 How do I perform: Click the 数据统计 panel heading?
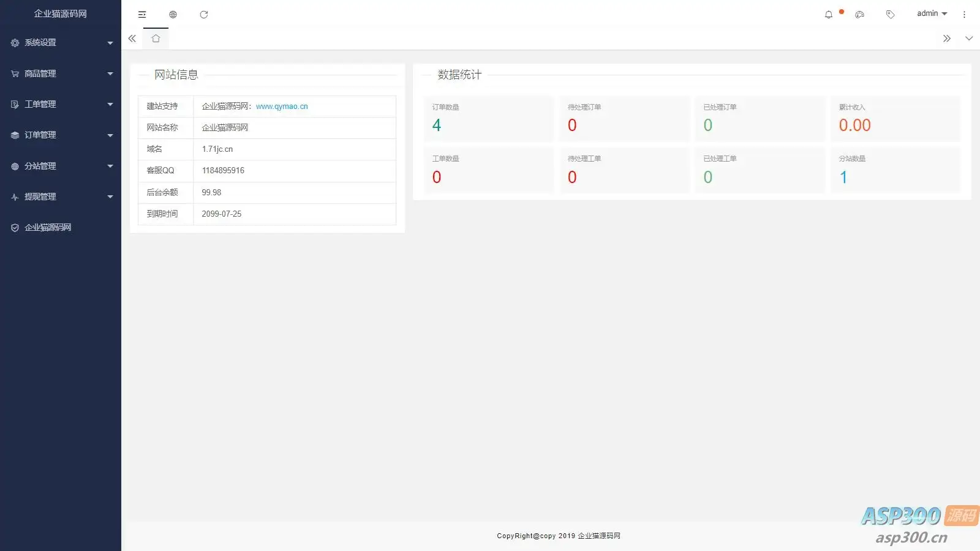pyautogui.click(x=459, y=75)
